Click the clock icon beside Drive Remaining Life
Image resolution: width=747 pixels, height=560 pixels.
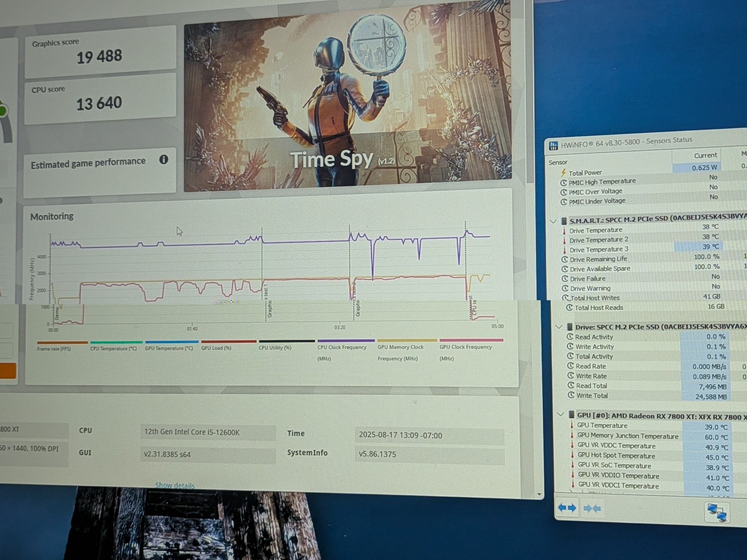coord(565,260)
